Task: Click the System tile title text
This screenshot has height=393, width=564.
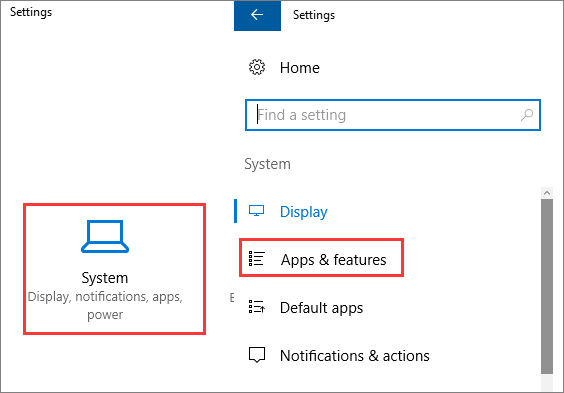Action: click(x=105, y=278)
